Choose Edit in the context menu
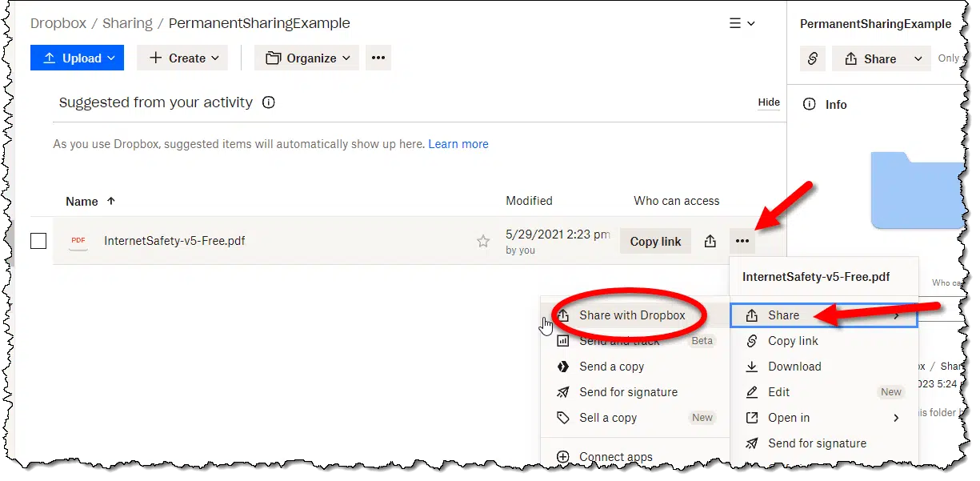The image size is (980, 481). 823,392
